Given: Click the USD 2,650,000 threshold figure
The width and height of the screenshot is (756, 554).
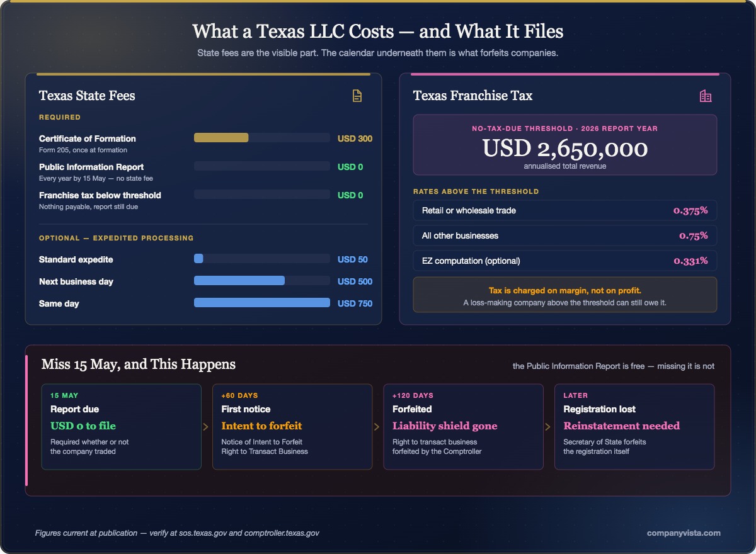Looking at the screenshot, I should (x=565, y=149).
